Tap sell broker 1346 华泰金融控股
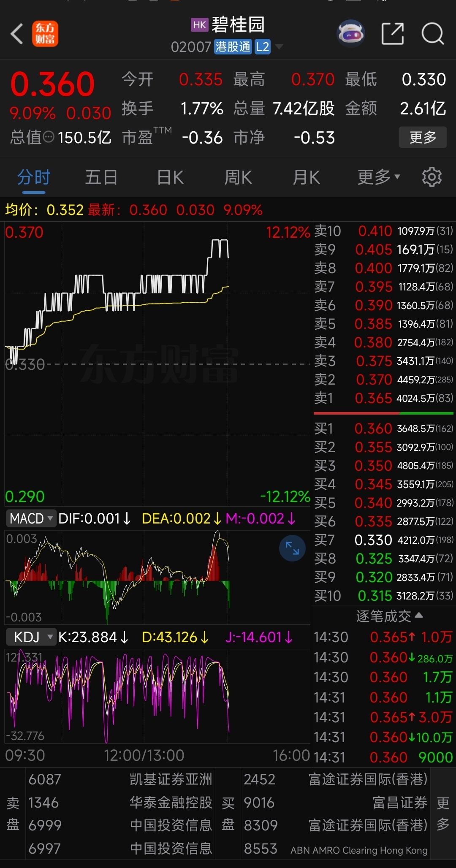Viewport: 456px width, 868px height. [x=120, y=803]
